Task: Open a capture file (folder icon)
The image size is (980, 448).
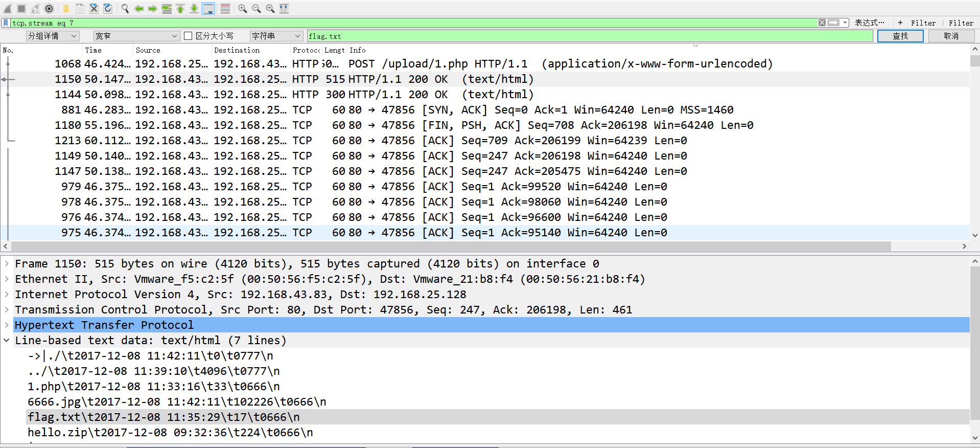Action: pos(66,9)
